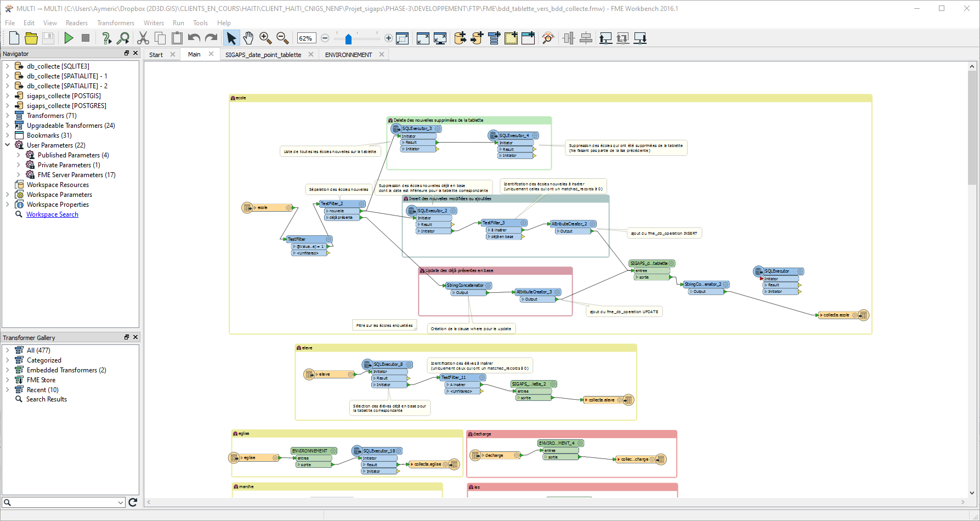Image resolution: width=980 pixels, height=521 pixels.
Task: Click the Workspace Search link
Action: [52, 214]
